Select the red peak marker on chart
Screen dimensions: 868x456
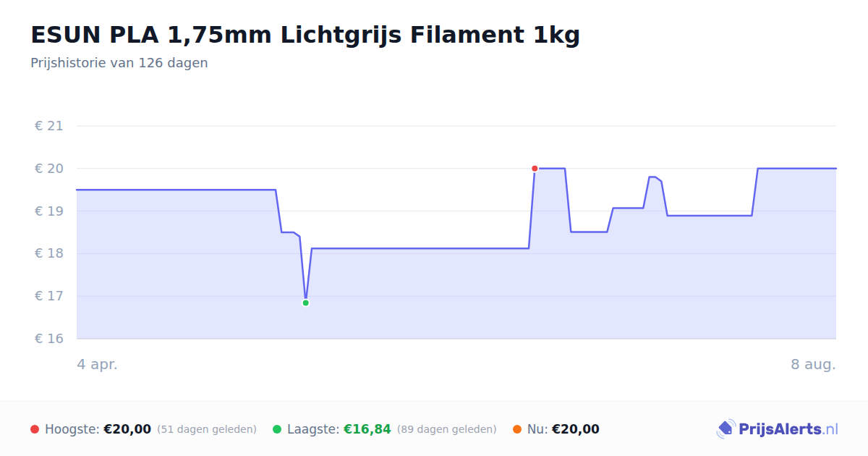(x=535, y=169)
